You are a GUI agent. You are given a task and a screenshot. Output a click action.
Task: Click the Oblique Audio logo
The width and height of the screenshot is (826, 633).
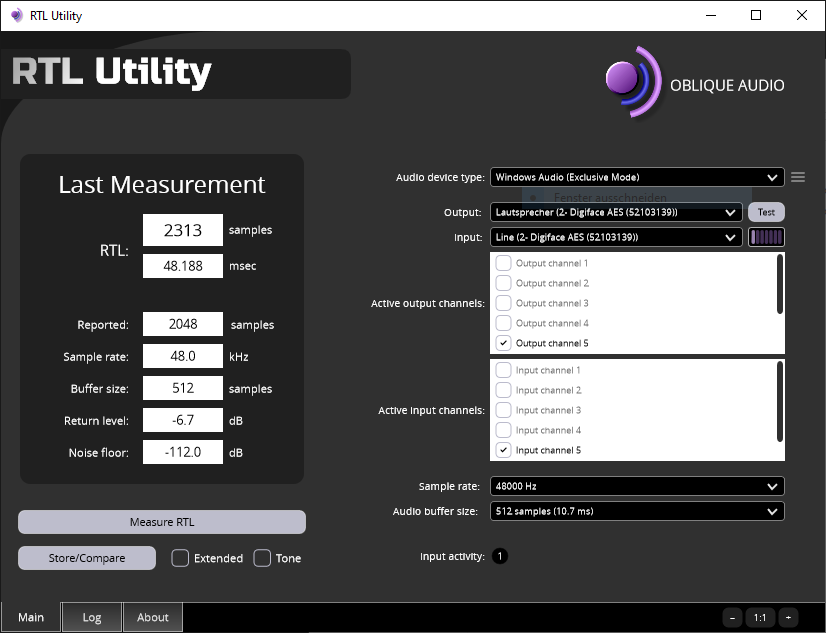tap(695, 82)
